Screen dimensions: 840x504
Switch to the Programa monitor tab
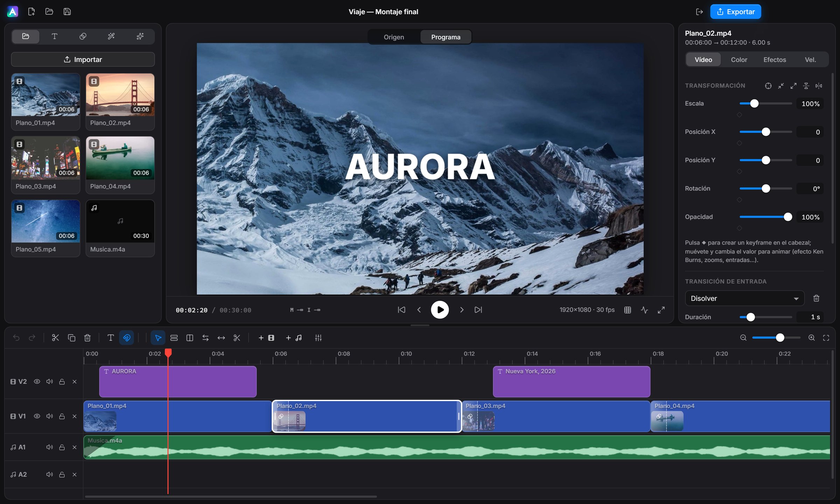coord(446,37)
